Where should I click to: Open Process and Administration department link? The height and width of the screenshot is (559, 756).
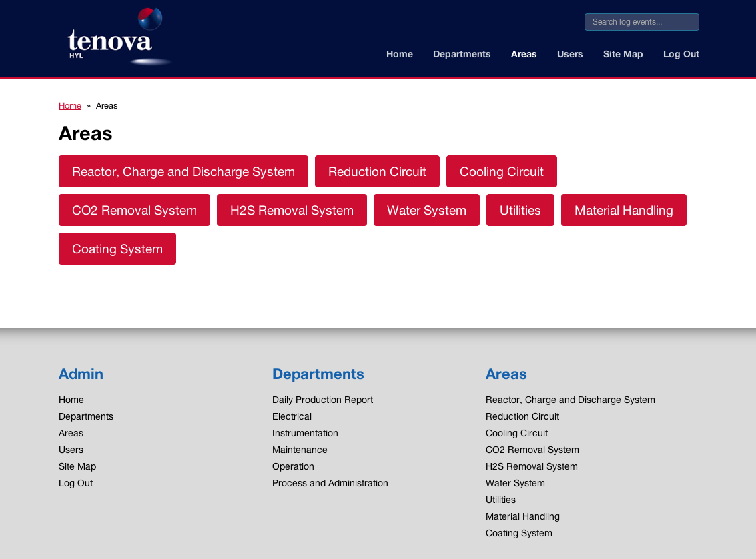pos(330,484)
